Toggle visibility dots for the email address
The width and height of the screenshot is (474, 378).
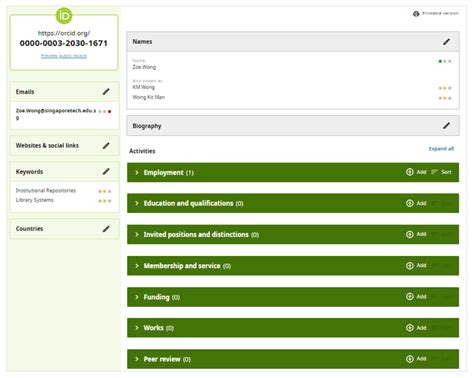(105, 111)
